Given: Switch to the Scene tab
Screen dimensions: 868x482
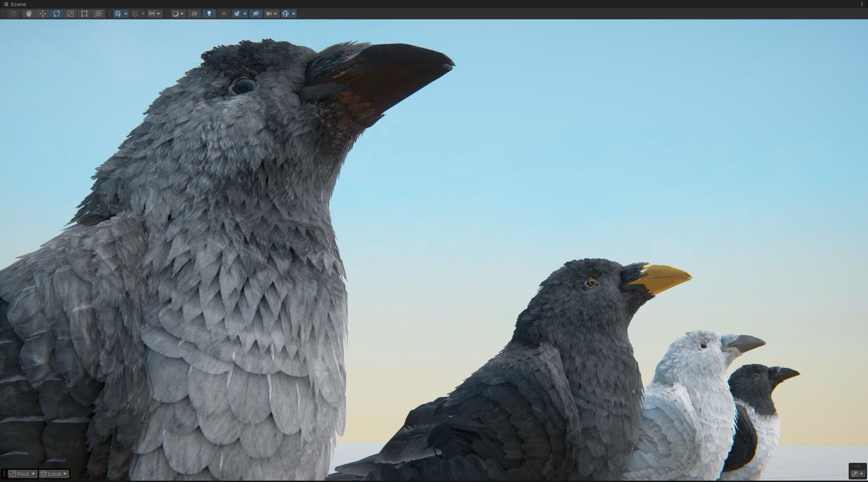Looking at the screenshot, I should click(15, 4).
